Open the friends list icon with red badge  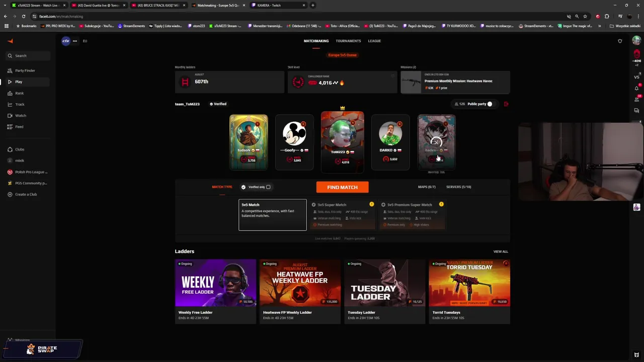(x=636, y=99)
